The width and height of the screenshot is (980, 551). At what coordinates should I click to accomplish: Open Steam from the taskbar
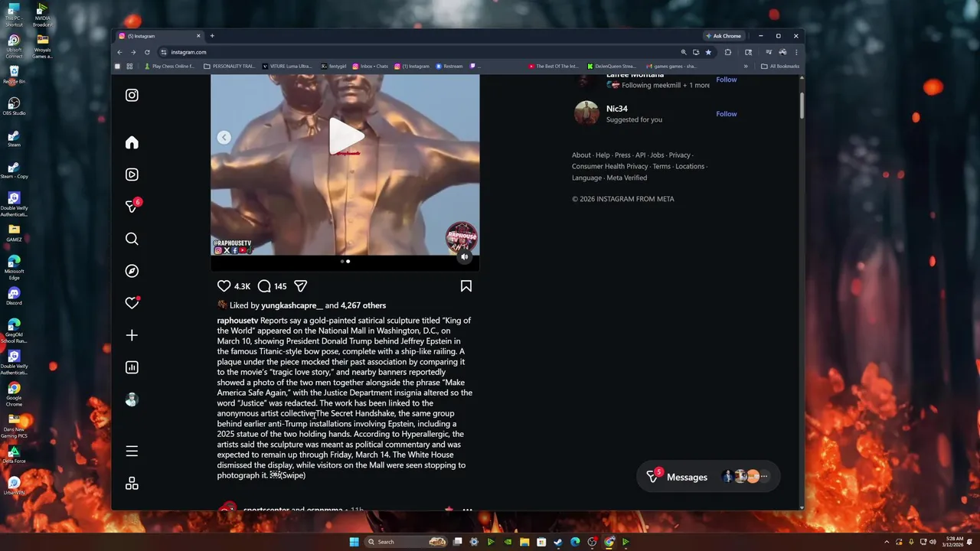pyautogui.click(x=558, y=542)
